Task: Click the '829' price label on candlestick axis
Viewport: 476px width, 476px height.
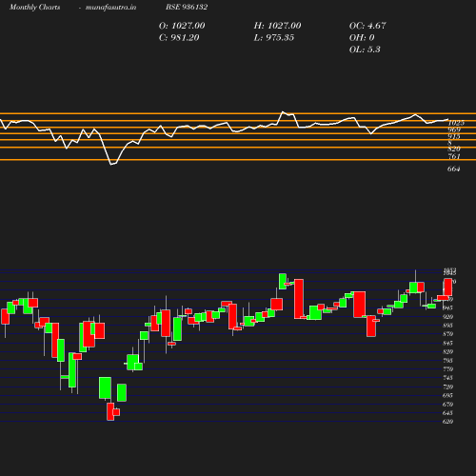Action: pos(447,351)
